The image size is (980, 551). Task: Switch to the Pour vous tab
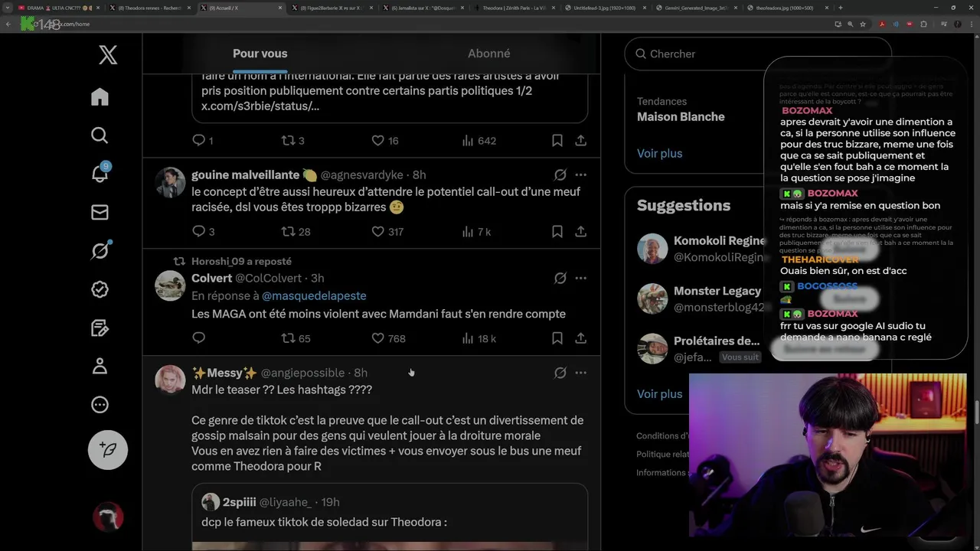(x=260, y=54)
